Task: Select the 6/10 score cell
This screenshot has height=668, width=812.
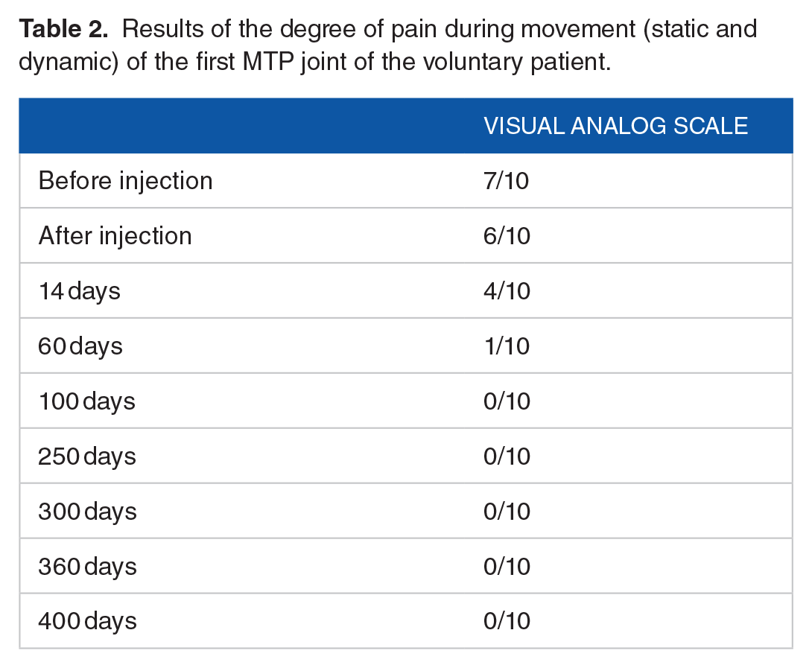Action: 507,236
